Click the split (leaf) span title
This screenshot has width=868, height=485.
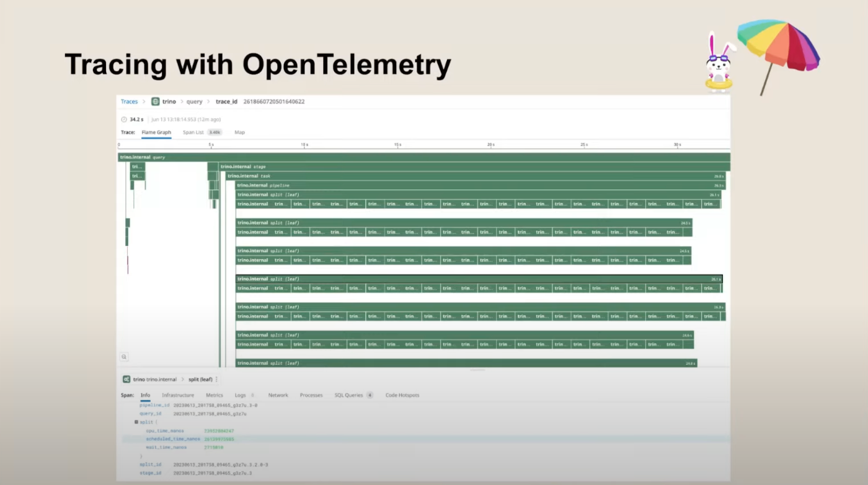coord(200,379)
